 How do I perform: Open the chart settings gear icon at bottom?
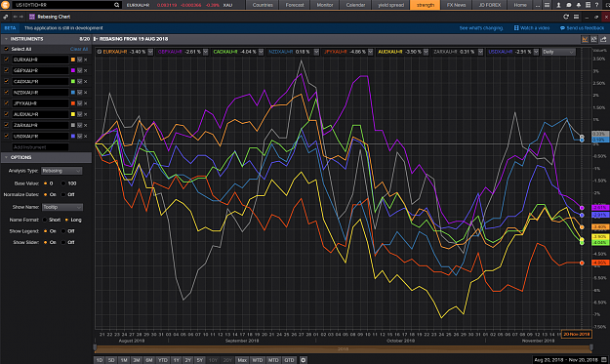tap(304, 360)
